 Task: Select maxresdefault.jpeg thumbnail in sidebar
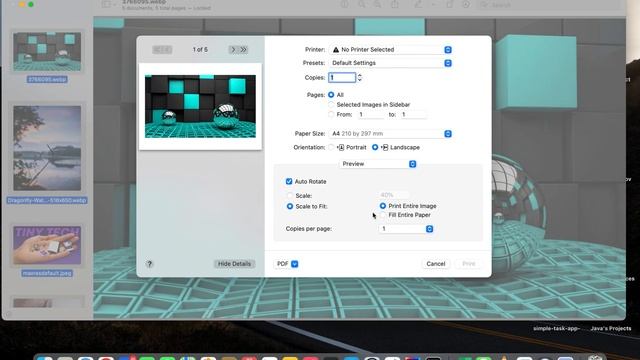click(x=47, y=245)
